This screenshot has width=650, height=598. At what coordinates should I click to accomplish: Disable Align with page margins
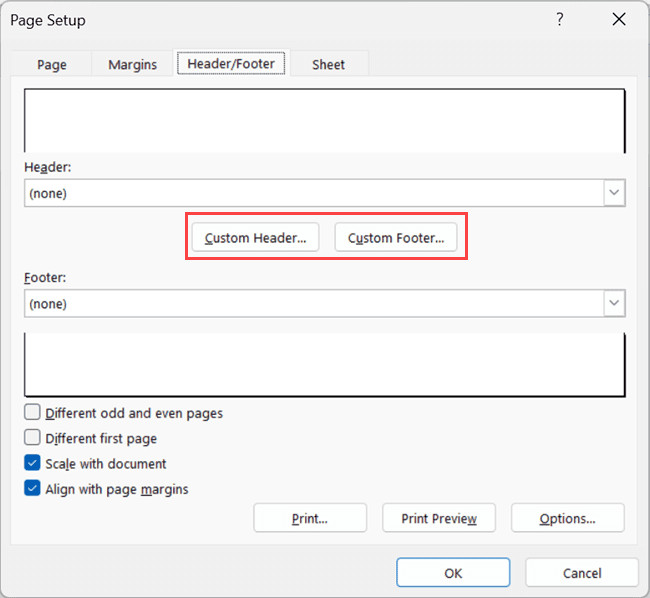click(x=33, y=489)
